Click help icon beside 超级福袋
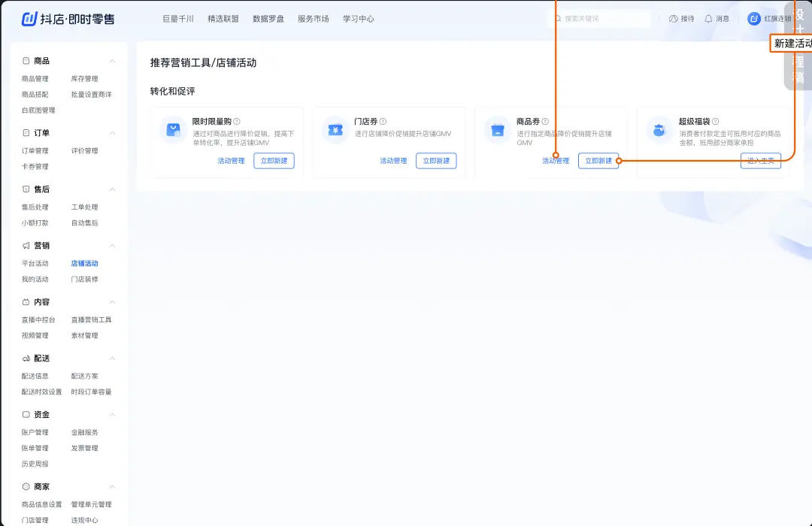 (715, 122)
